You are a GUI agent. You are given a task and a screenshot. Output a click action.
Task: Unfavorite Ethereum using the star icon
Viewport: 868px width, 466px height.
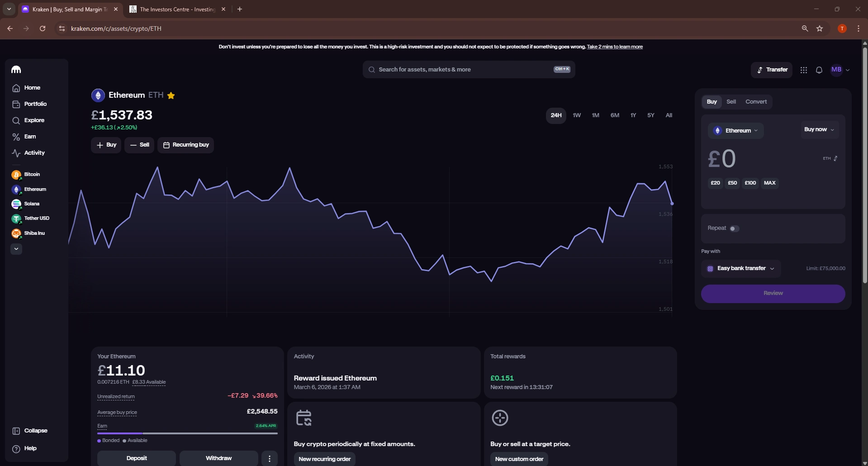(171, 95)
